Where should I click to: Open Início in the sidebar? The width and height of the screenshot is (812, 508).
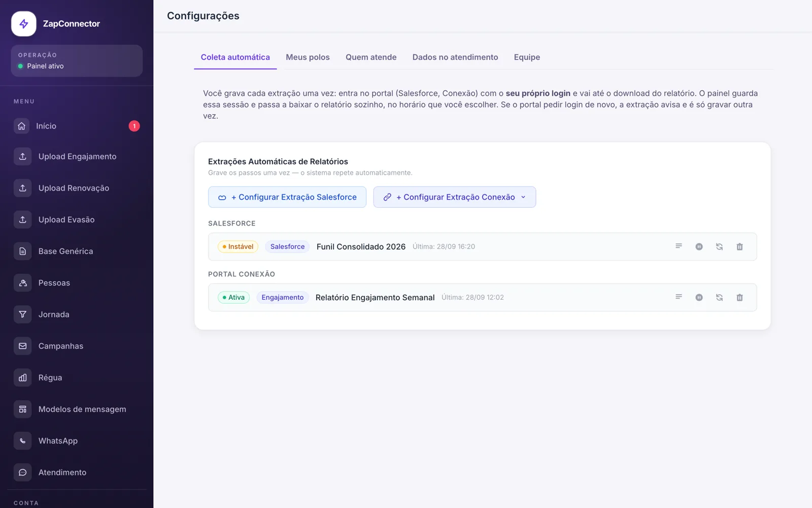[77, 126]
